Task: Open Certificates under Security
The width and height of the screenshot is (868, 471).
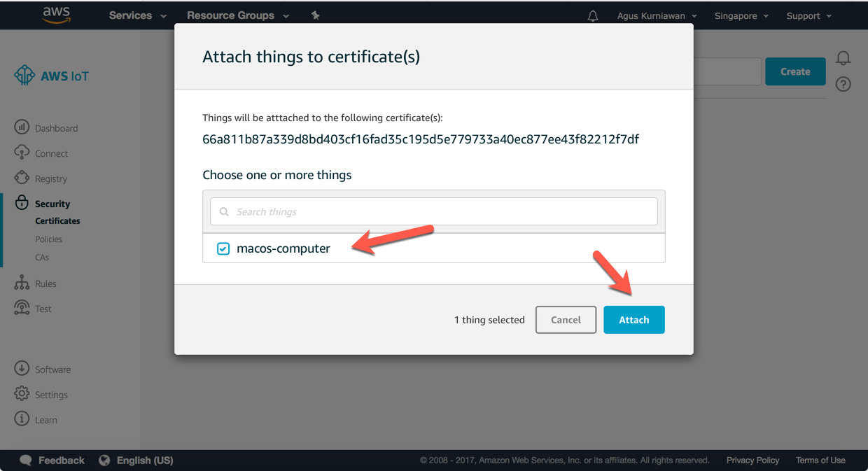Action: 57,220
